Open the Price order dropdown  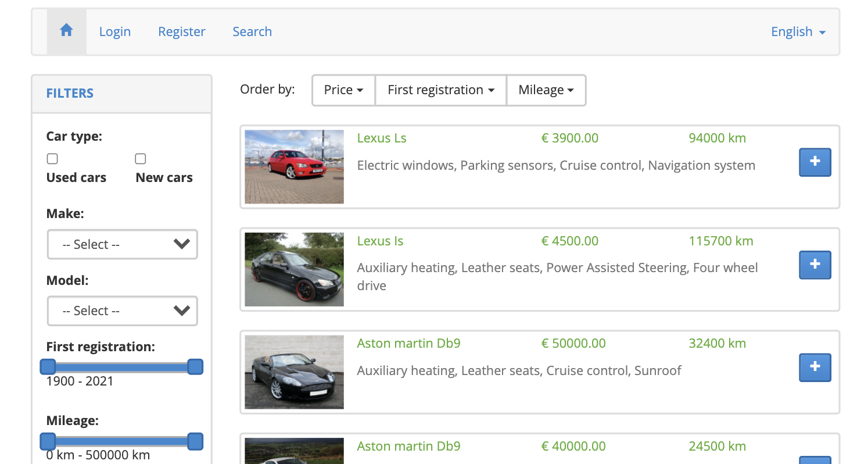[343, 90]
